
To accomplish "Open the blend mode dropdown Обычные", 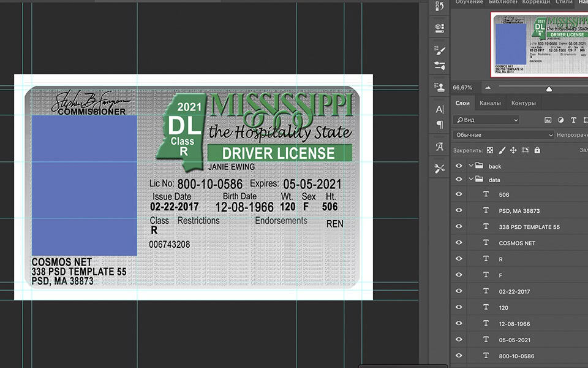I will click(503, 135).
